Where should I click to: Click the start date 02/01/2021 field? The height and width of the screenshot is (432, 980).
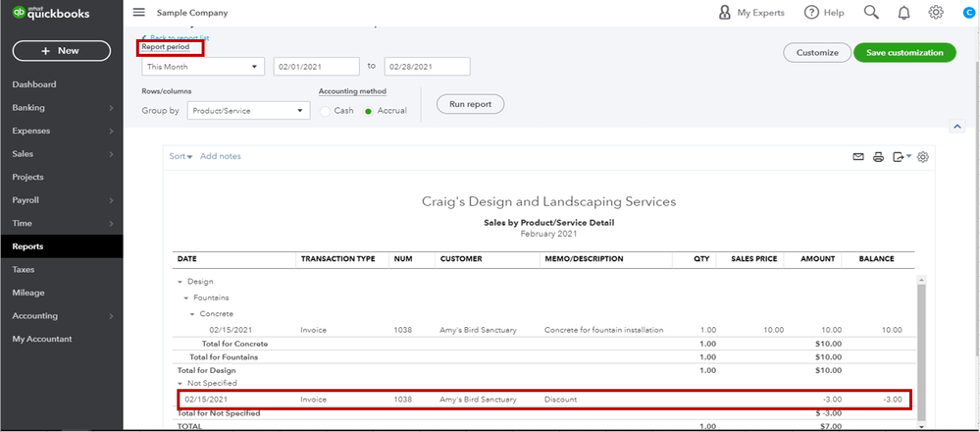click(316, 67)
